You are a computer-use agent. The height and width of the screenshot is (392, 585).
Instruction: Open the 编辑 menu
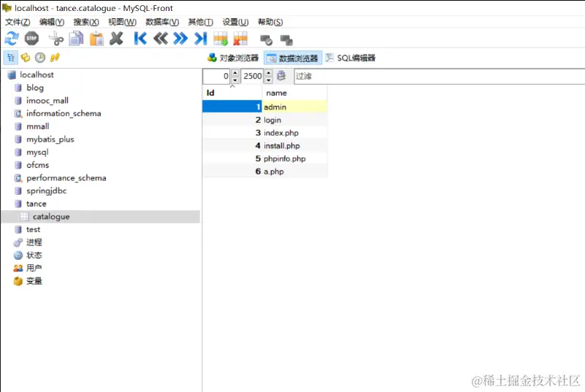pos(52,22)
